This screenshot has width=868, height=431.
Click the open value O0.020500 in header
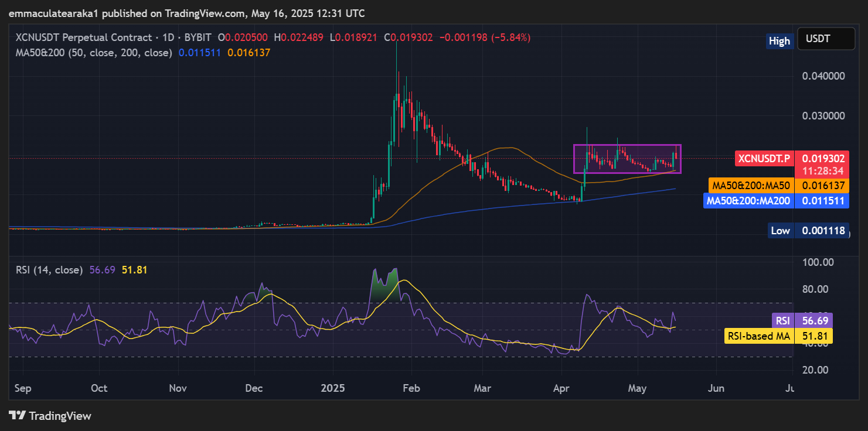243,37
